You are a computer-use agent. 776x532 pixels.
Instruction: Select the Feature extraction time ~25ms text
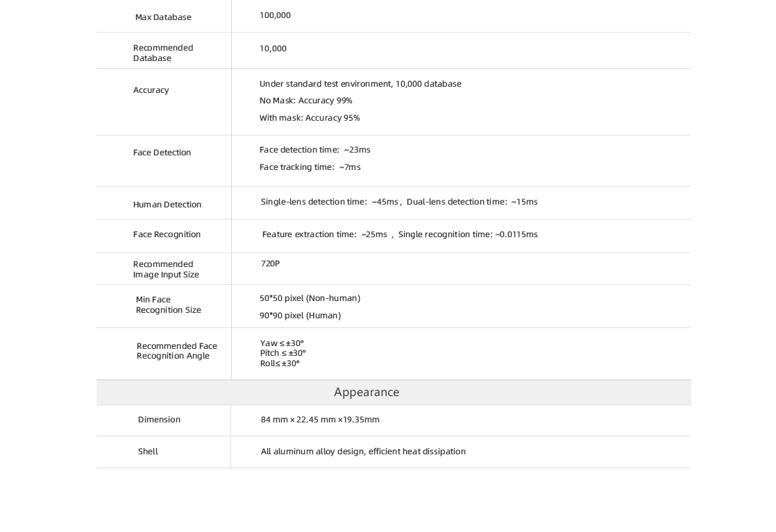coord(325,234)
